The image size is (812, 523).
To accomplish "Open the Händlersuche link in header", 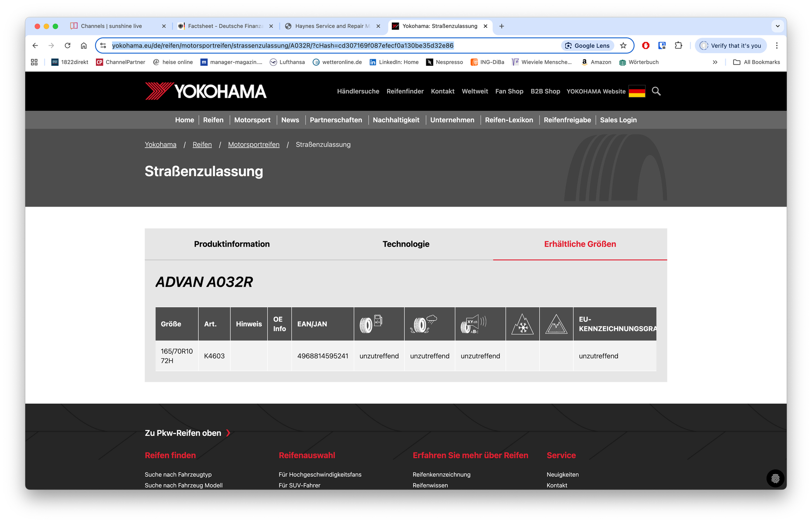I will (x=358, y=92).
